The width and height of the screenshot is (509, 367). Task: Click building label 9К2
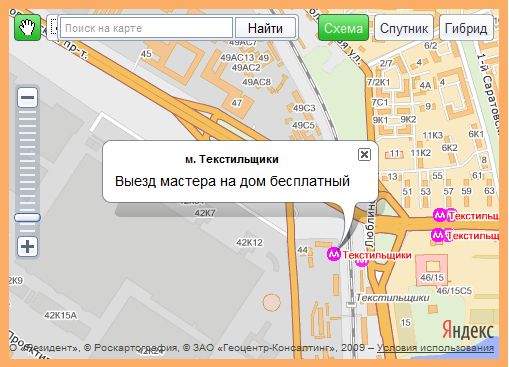[x=408, y=119]
